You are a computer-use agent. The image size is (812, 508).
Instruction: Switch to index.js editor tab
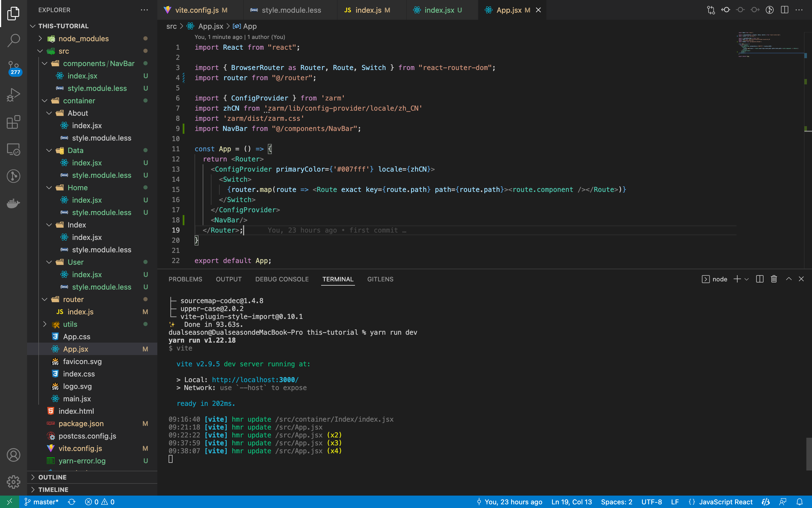pos(372,10)
